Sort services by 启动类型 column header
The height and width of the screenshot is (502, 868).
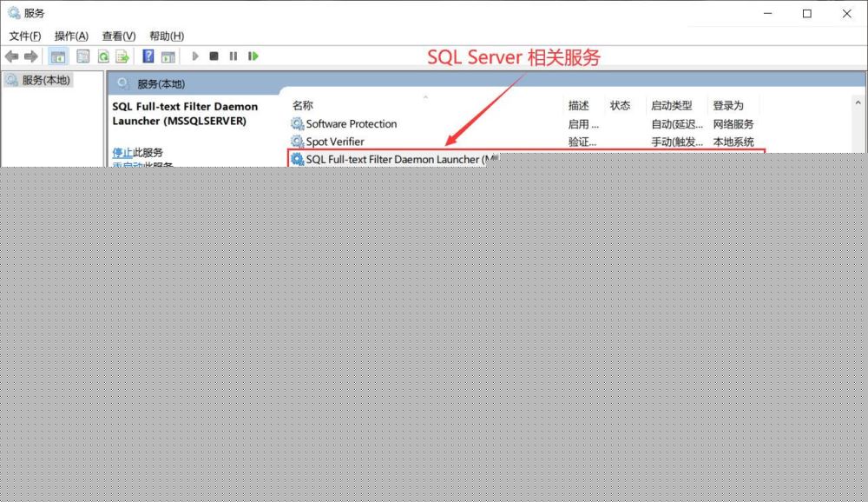click(671, 105)
